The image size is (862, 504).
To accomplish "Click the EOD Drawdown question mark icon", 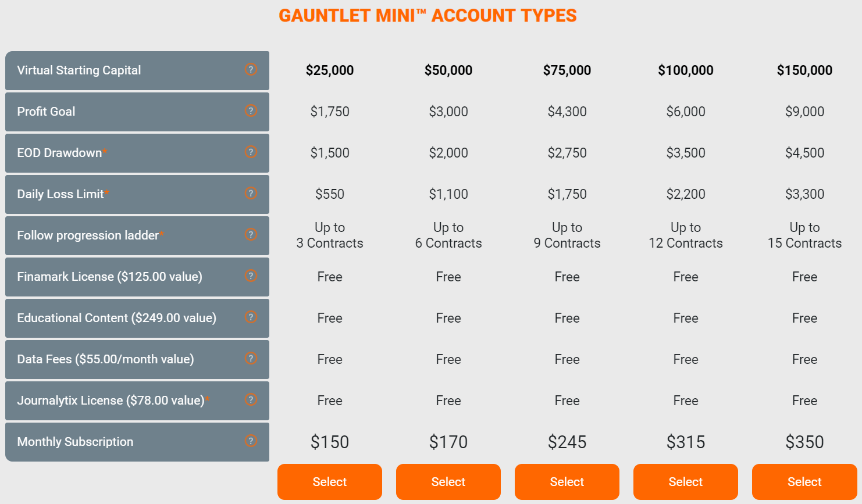I will 251,152.
